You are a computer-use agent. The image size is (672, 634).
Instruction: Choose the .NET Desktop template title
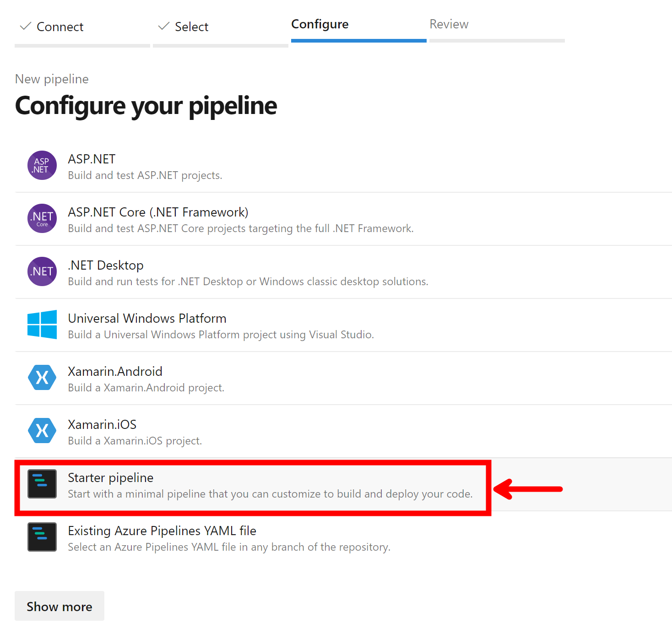(106, 265)
